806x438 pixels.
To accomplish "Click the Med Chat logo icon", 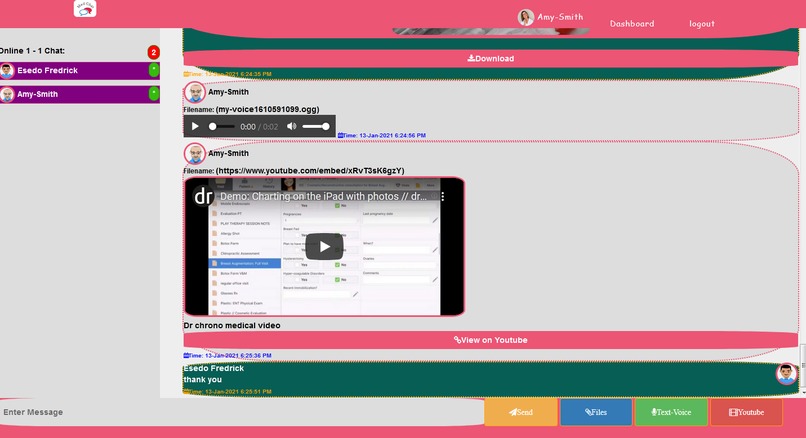I will [x=85, y=8].
